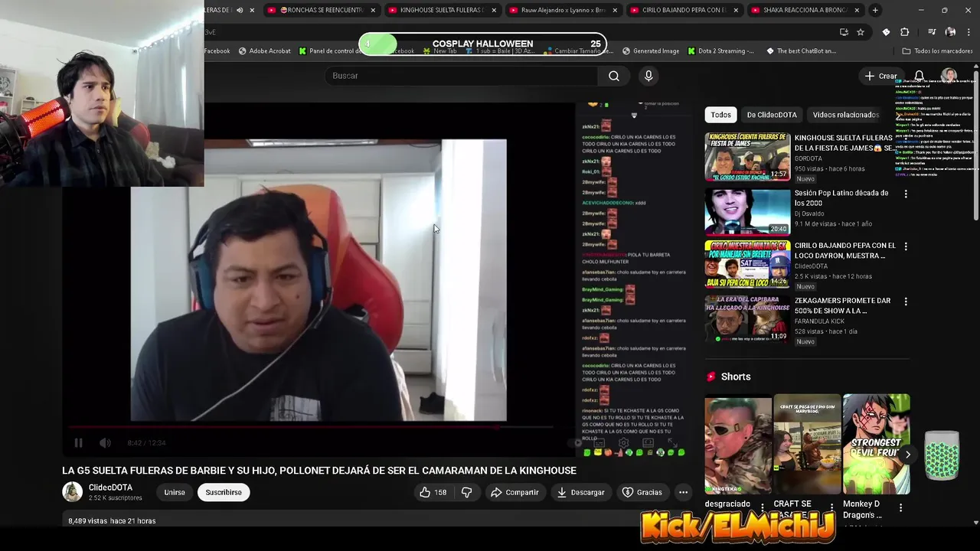Click the Suscribirse button
Screen dimensions: 980x551
tap(224, 492)
